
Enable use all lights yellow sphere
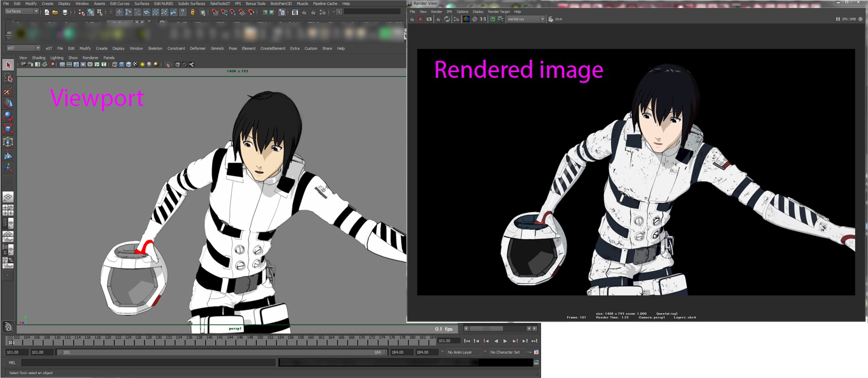pos(142,64)
